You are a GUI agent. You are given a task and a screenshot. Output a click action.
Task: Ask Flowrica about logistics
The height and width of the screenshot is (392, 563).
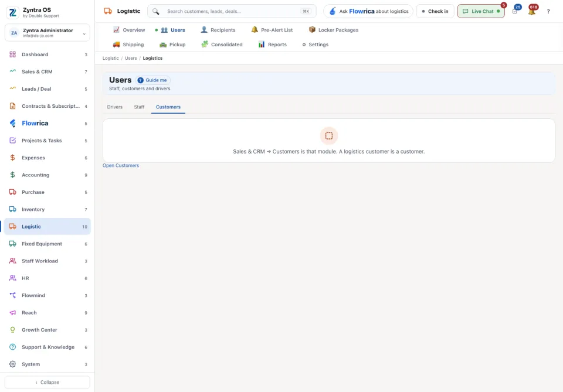[368, 12]
